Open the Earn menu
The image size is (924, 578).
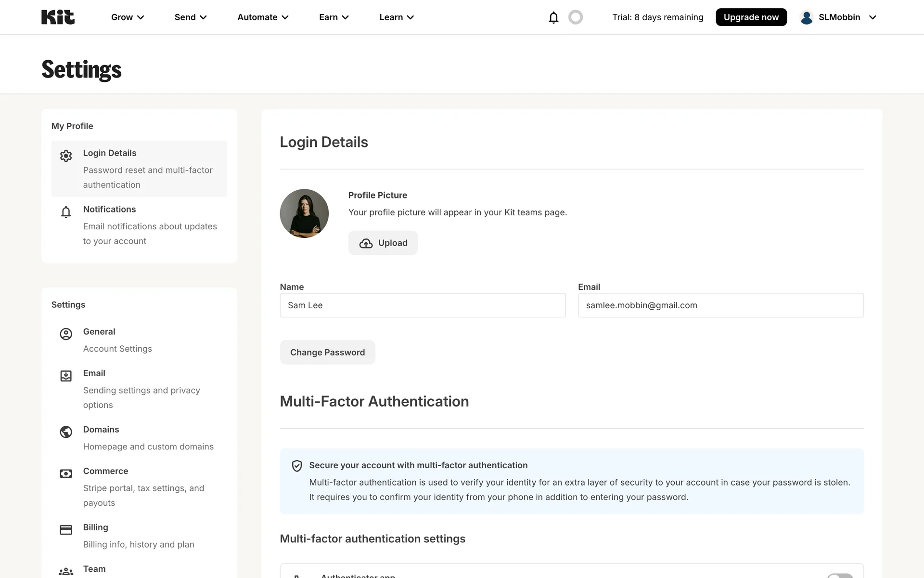(x=334, y=17)
